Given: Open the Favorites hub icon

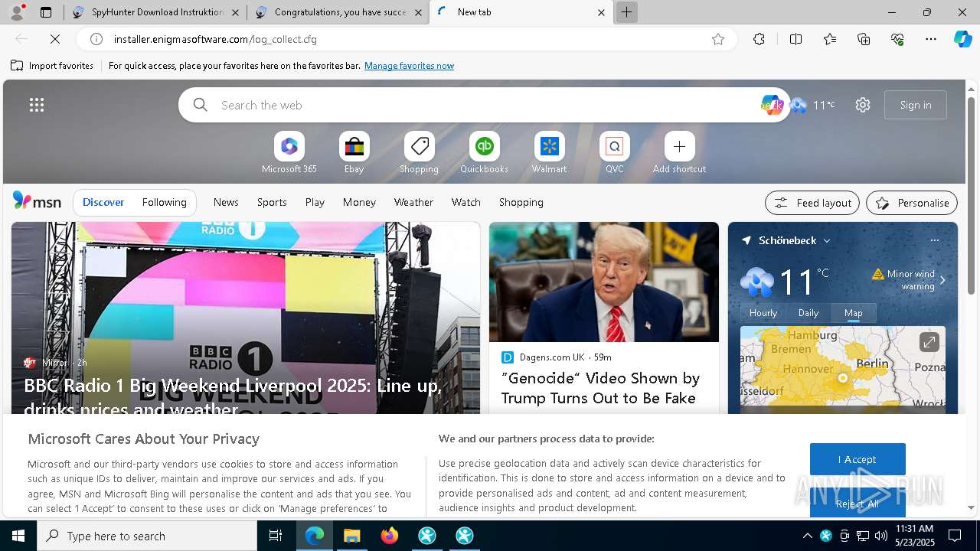Looking at the screenshot, I should click(x=830, y=39).
